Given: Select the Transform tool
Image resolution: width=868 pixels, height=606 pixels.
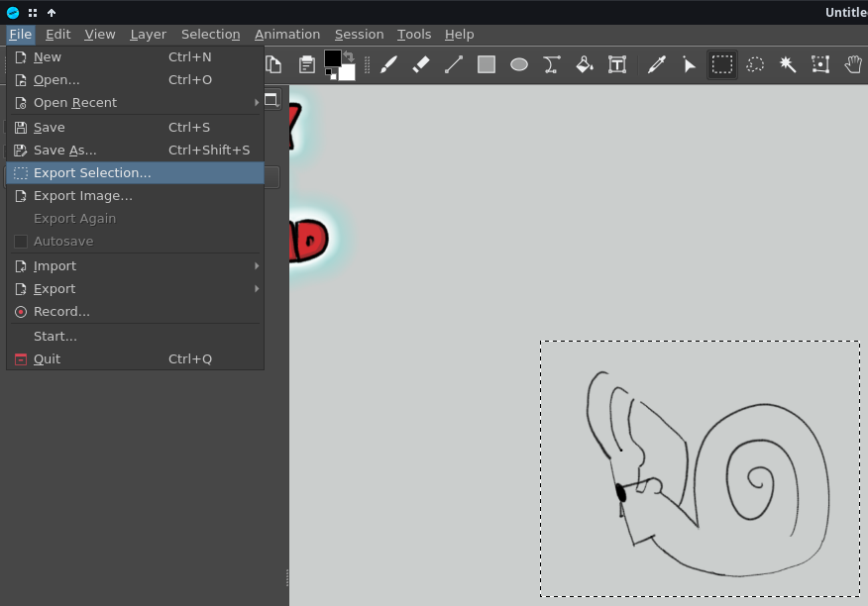Looking at the screenshot, I should 820,65.
